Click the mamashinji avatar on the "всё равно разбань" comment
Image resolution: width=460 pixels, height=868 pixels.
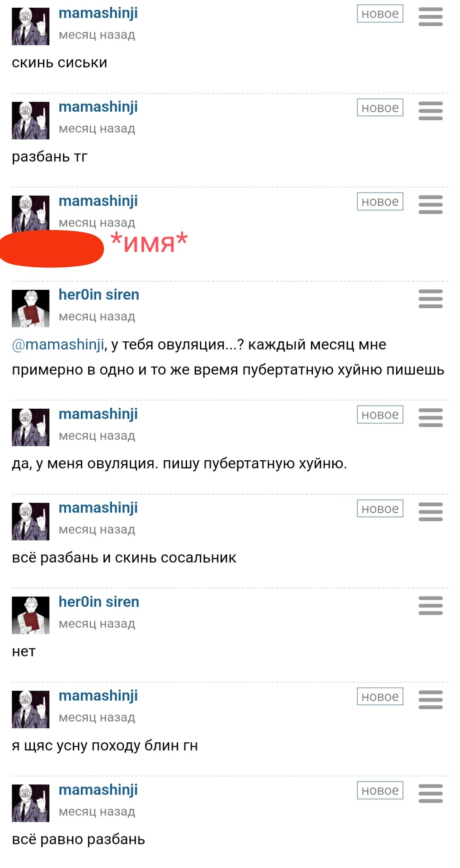pos(30,803)
